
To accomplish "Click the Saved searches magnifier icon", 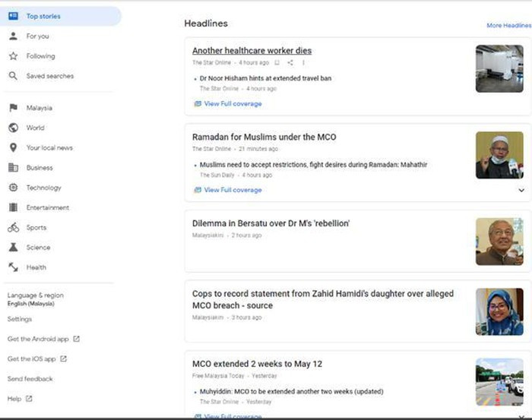I will pos(13,76).
